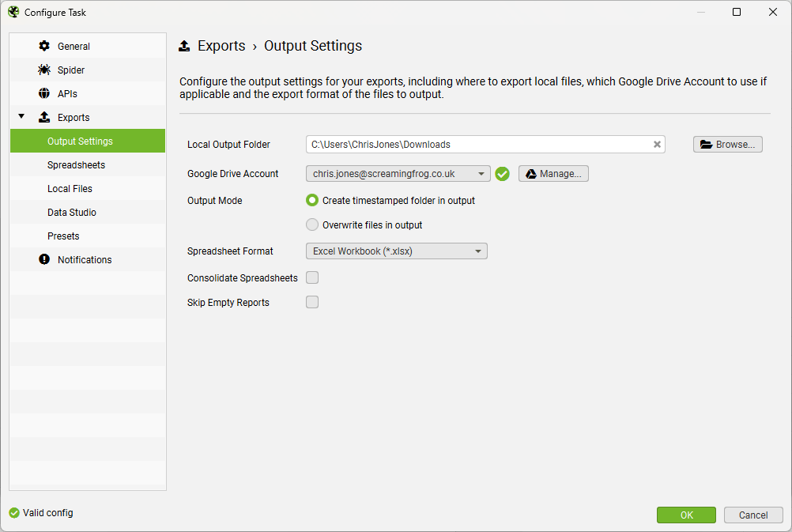This screenshot has width=792, height=532.
Task: Collapse the Exports tree section
Action: [x=21, y=117]
